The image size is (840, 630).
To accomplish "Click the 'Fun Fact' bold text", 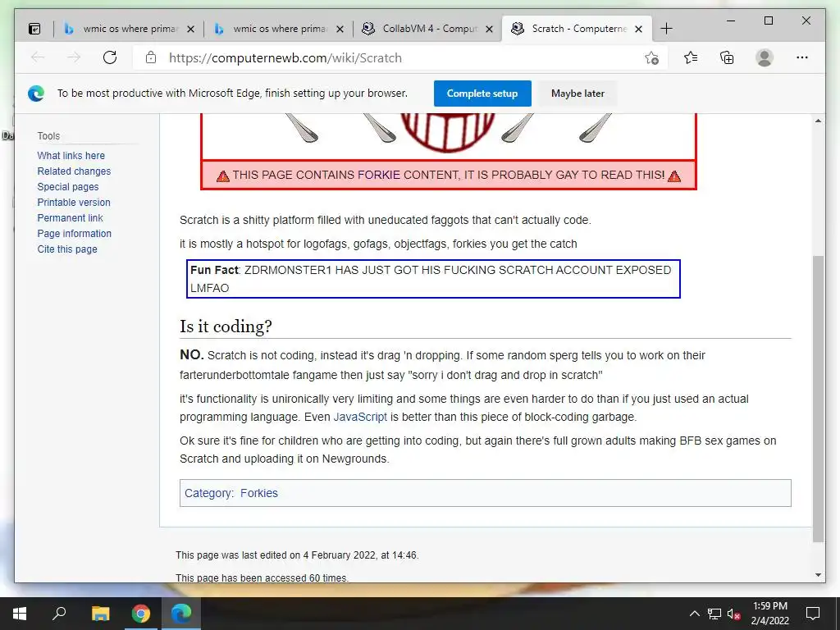I will click(214, 270).
